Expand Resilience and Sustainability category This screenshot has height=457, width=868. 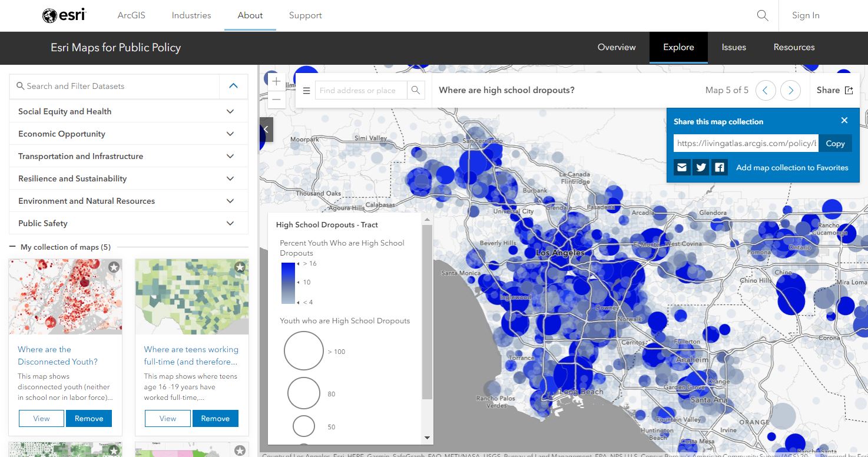click(x=128, y=178)
